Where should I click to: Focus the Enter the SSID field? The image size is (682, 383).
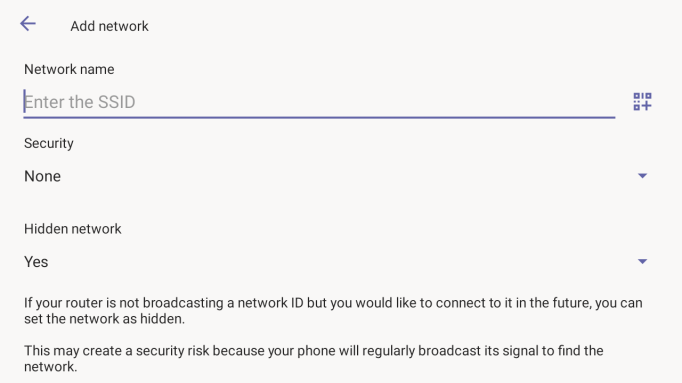pyautogui.click(x=319, y=102)
